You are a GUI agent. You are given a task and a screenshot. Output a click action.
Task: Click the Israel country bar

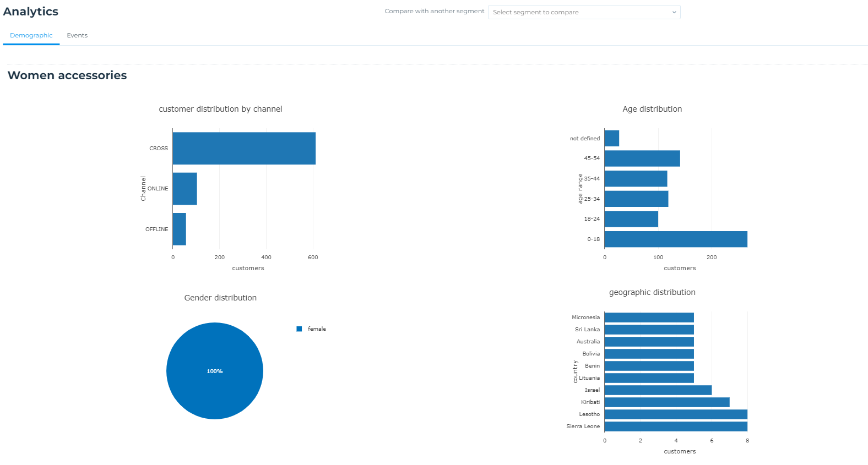pyautogui.click(x=658, y=390)
